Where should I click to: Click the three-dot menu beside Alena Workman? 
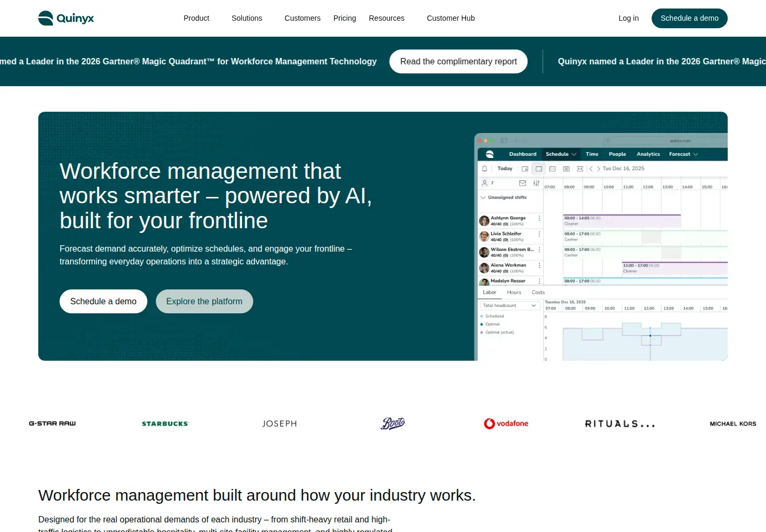point(539,265)
